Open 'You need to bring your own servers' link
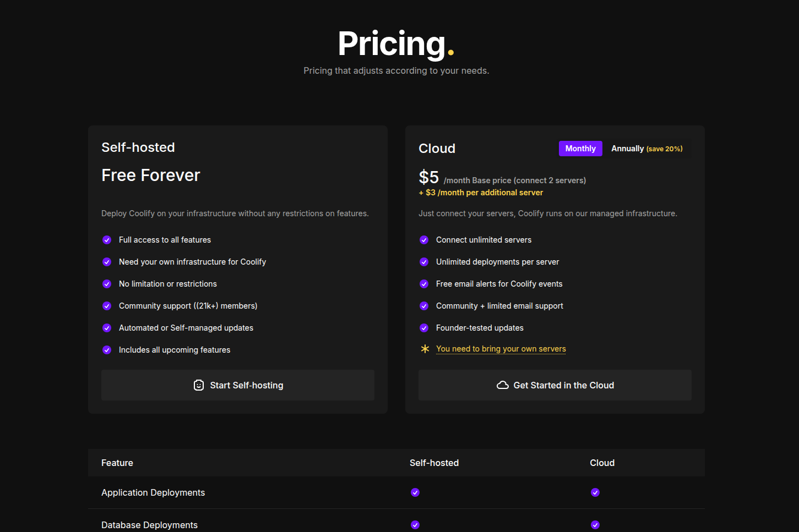Screen dimensions: 799x532 [501, 349]
